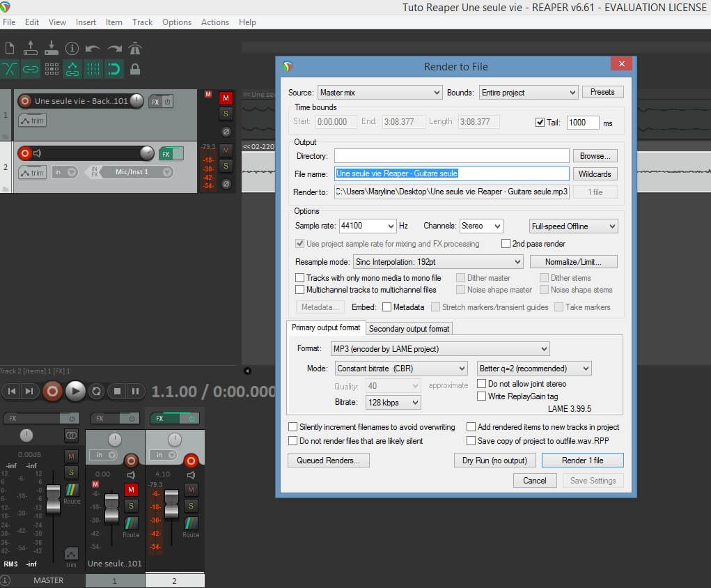Check Multichannel tracks to multichannel files

coord(299,289)
